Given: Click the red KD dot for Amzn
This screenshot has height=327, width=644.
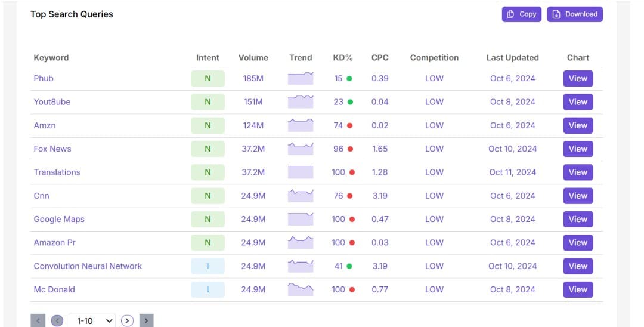Looking at the screenshot, I should pos(350,125).
